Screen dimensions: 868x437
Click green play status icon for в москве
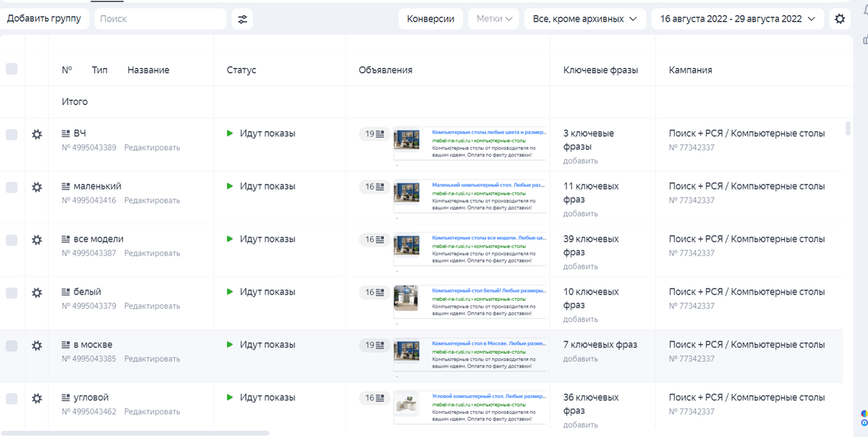(x=230, y=344)
